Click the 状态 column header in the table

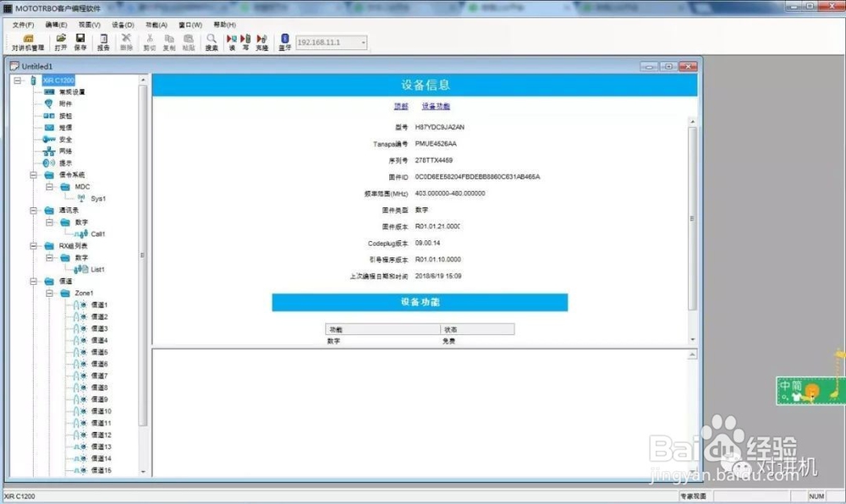point(477,329)
